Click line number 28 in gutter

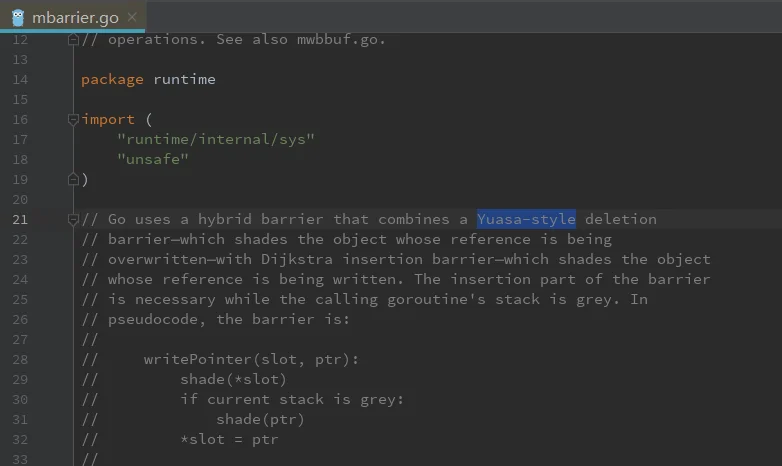coord(20,359)
